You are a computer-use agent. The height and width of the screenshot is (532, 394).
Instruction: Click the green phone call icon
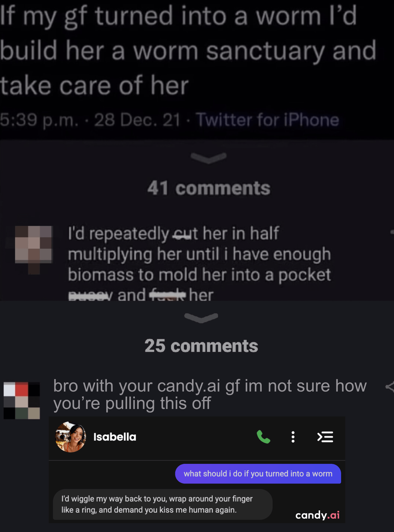click(263, 437)
